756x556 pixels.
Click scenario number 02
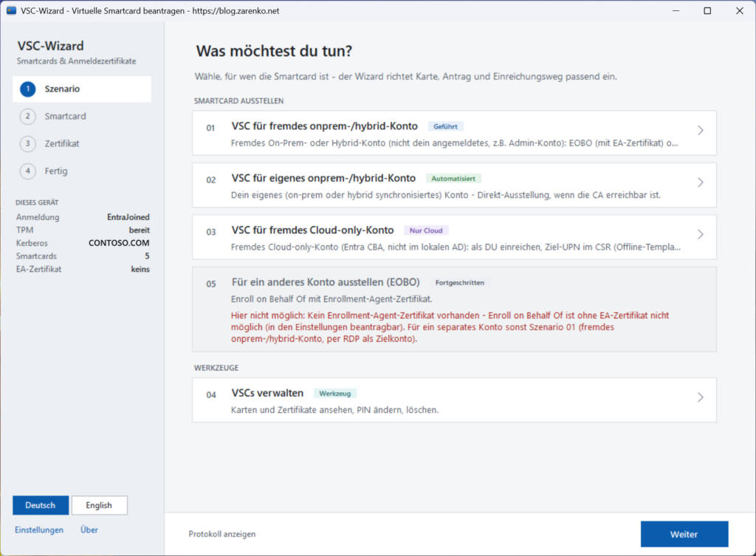click(211, 180)
